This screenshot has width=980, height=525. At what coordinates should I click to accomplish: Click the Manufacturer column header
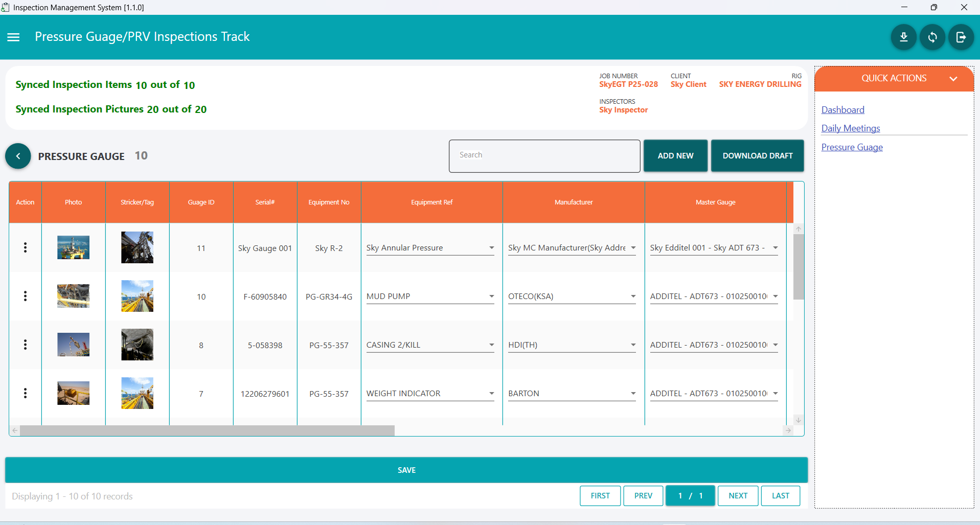pos(574,202)
